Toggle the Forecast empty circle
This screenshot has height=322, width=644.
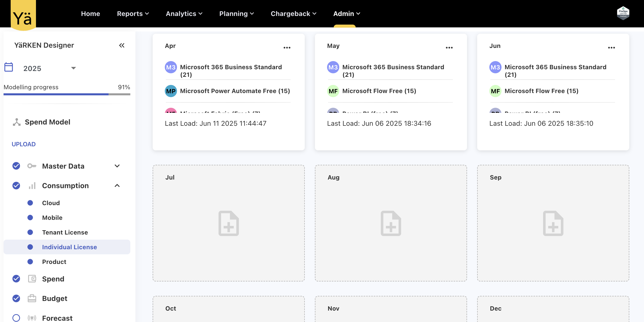[16, 318]
